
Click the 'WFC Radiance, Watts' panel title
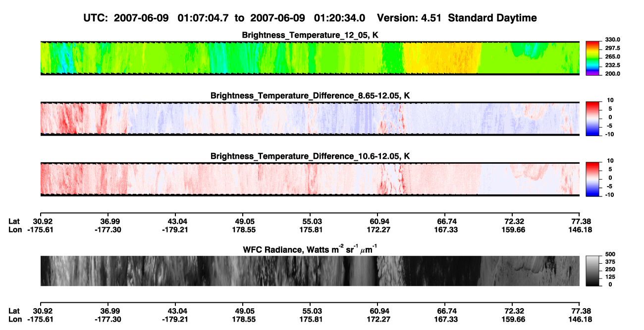(310, 249)
